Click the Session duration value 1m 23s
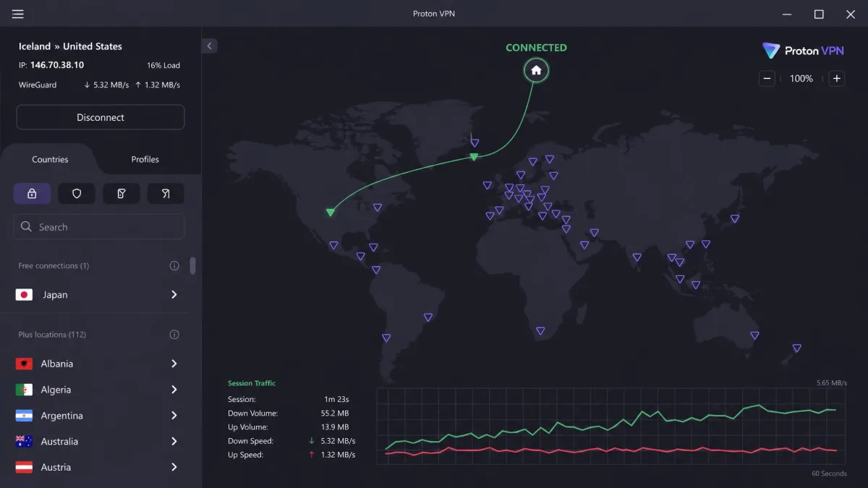Image resolution: width=868 pixels, height=488 pixels. pos(336,399)
